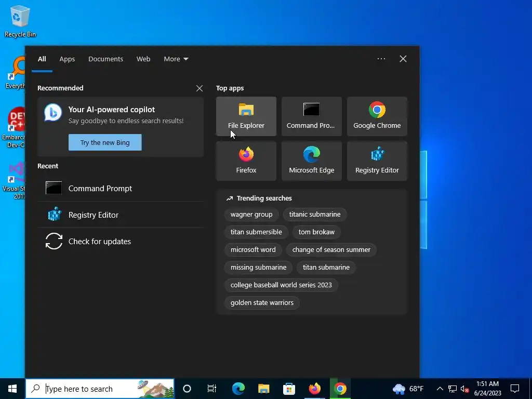Screen dimensions: 532x399
Task: Open the notifications action center
Action: [x=515, y=389]
